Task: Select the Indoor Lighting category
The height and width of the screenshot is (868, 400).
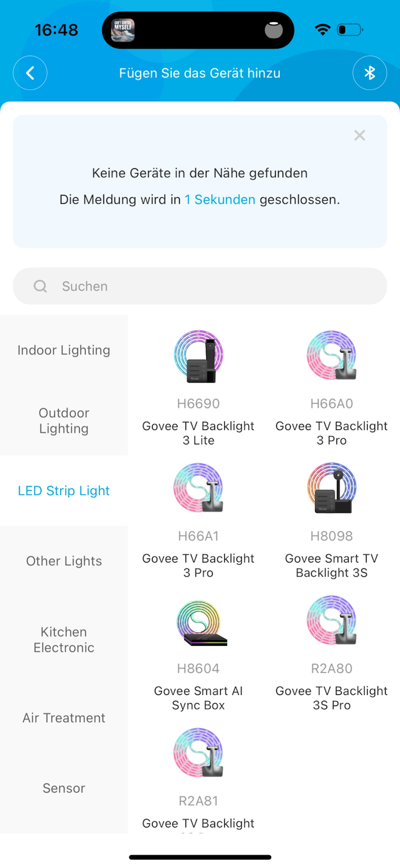Action: (64, 350)
